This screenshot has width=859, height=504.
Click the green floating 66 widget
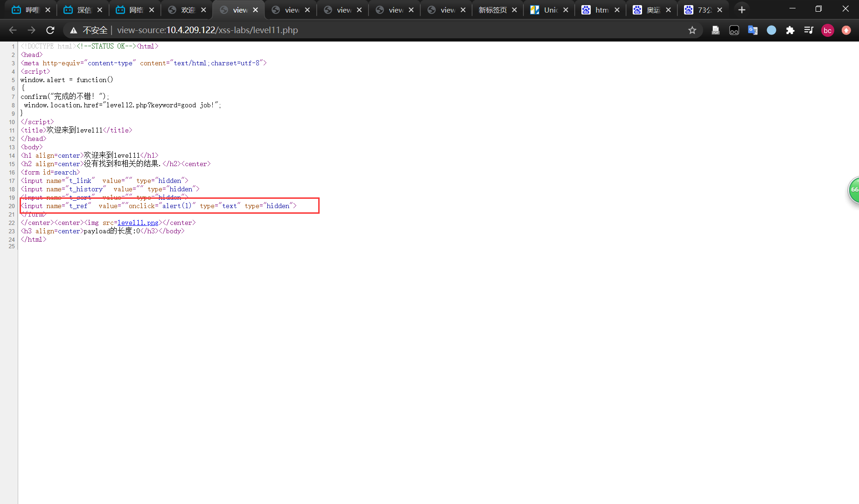tap(853, 189)
